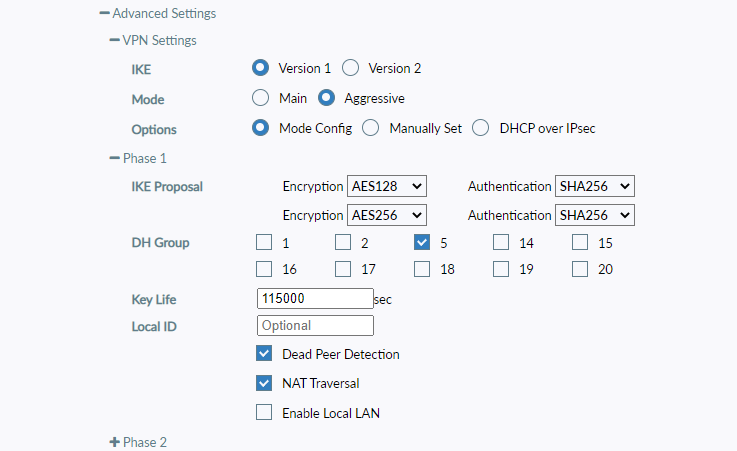This screenshot has width=737, height=451.
Task: Toggle NAT Traversal checkbox off
Action: (x=264, y=383)
